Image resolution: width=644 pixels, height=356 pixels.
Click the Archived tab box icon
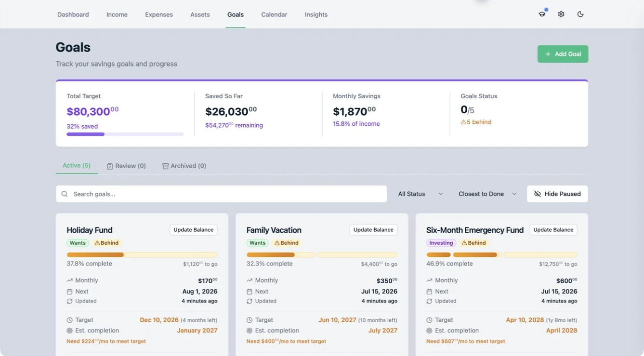(165, 166)
